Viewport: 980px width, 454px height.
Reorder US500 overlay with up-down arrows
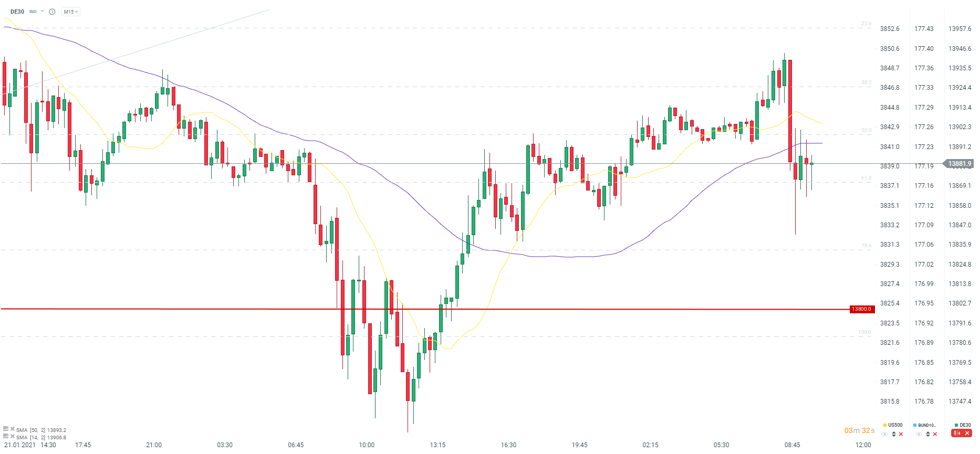pos(893,434)
